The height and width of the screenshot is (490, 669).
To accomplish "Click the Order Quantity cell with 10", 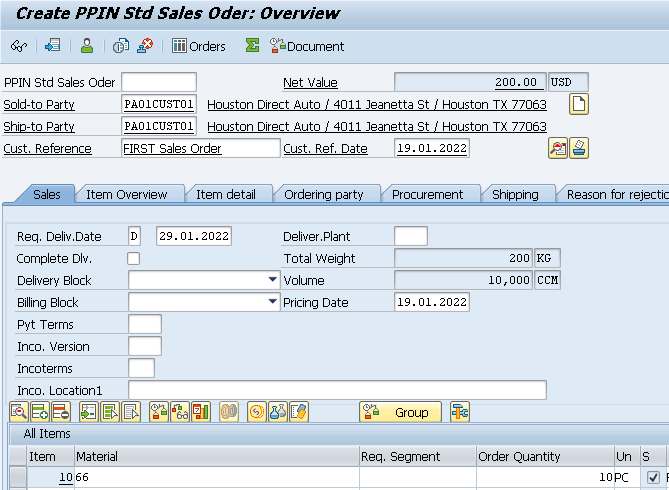I will pyautogui.click(x=545, y=477).
